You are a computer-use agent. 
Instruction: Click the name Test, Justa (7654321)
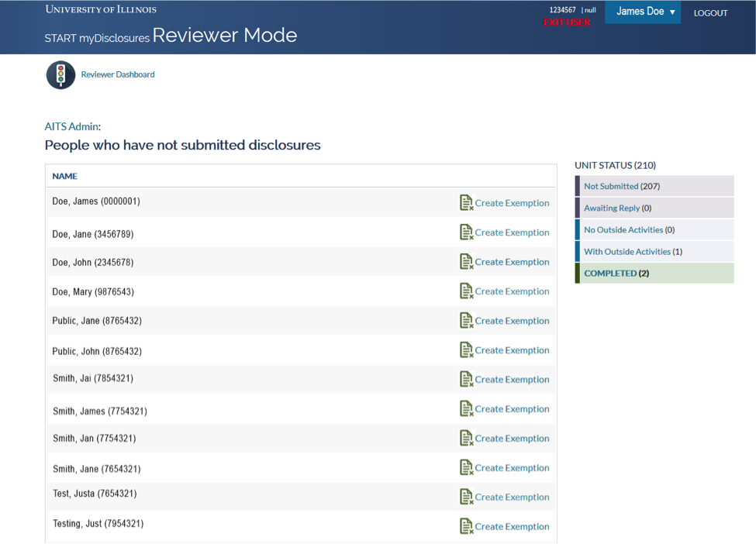95,494
